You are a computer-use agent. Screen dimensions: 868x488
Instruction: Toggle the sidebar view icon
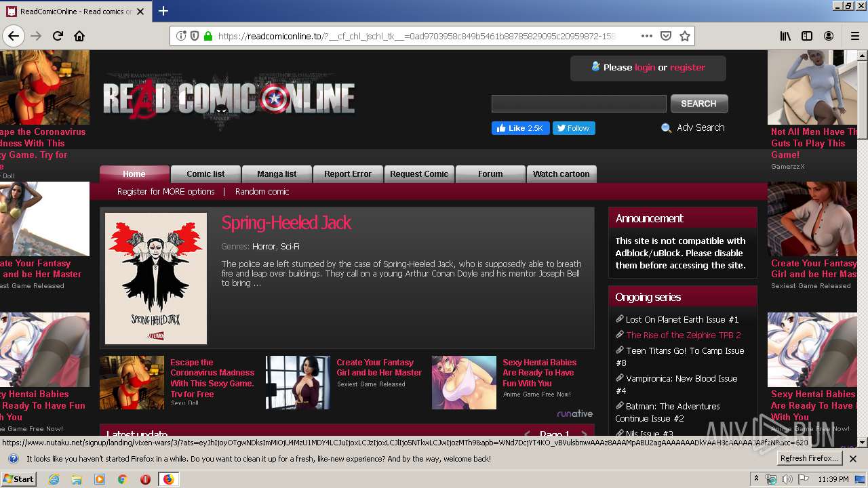click(x=807, y=36)
